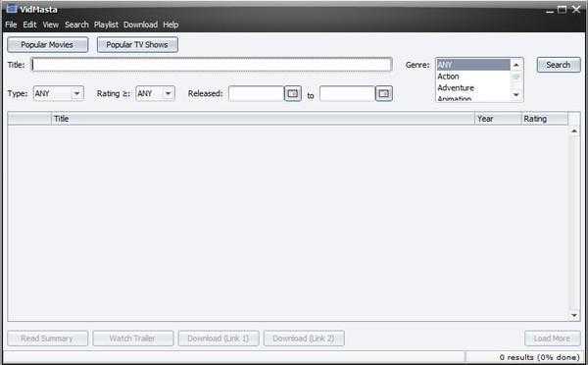The image size is (588, 365).
Task: Open the end release date calendar picker
Action: [x=383, y=93]
